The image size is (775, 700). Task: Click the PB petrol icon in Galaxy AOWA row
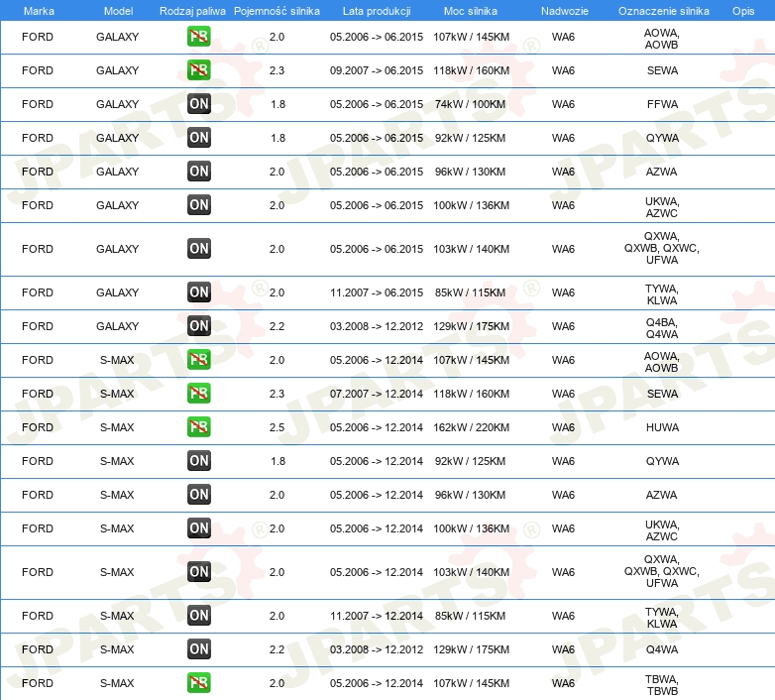(x=198, y=37)
